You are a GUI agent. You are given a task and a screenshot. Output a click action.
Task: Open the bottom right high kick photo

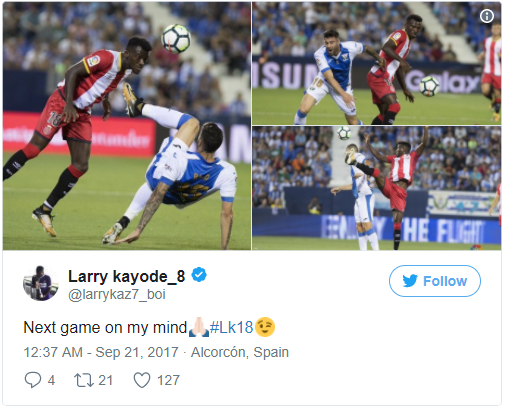(376, 188)
